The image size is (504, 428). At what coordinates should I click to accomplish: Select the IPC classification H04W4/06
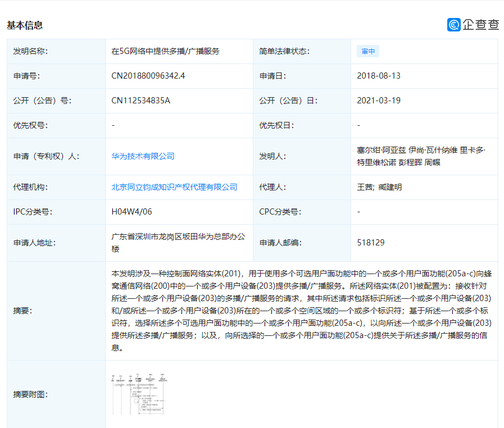click(131, 212)
